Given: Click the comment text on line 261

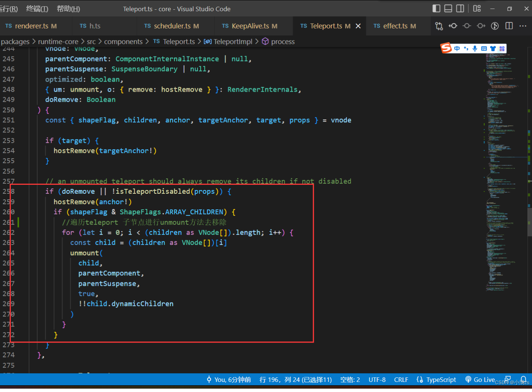Looking at the screenshot, I should click(x=144, y=222).
